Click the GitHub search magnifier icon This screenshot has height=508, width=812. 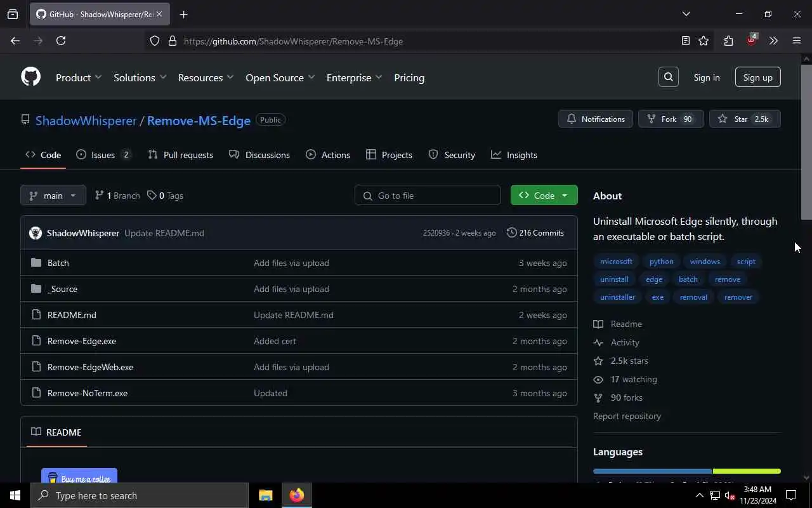point(669,77)
